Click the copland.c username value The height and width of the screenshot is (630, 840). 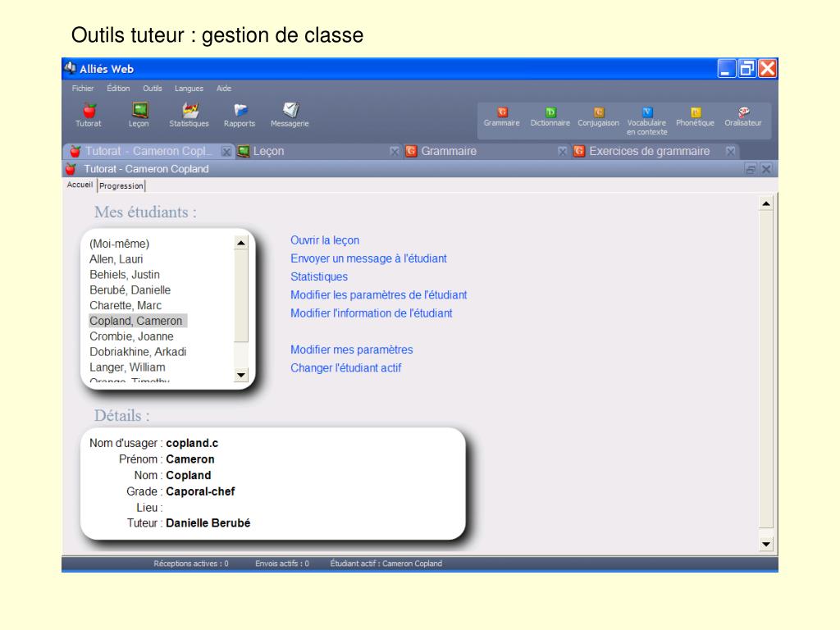(x=192, y=443)
